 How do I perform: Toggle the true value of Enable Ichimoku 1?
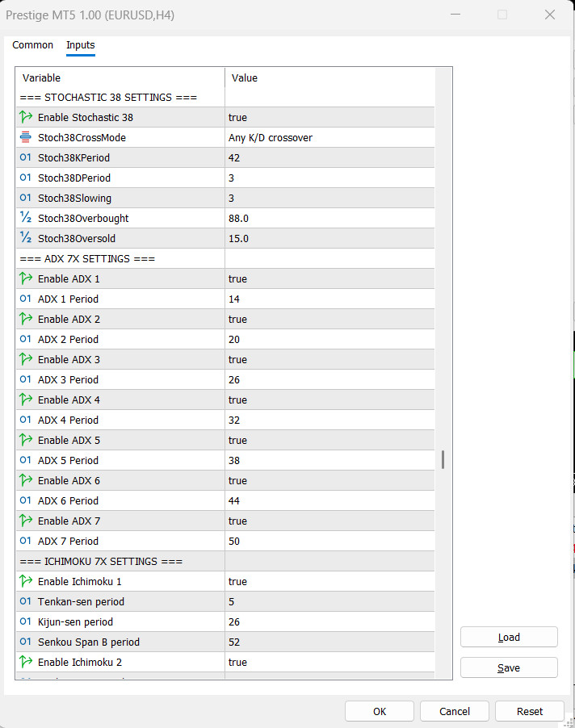click(329, 581)
